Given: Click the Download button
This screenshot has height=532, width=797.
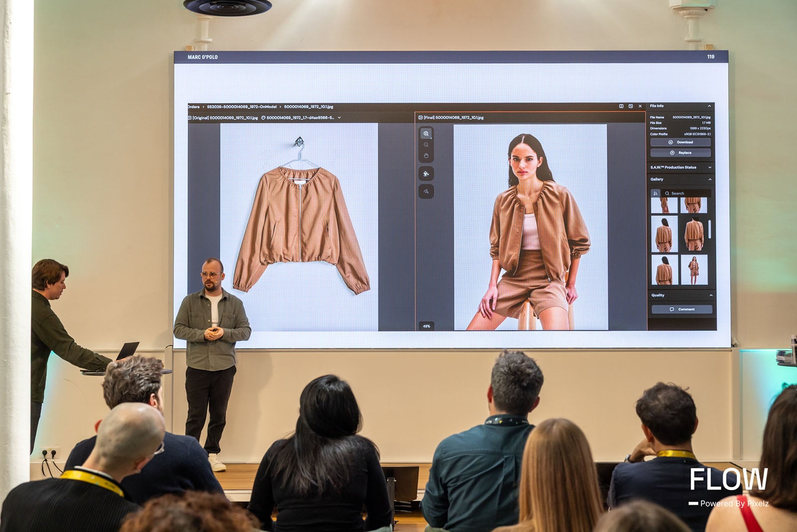Looking at the screenshot, I should tap(681, 142).
